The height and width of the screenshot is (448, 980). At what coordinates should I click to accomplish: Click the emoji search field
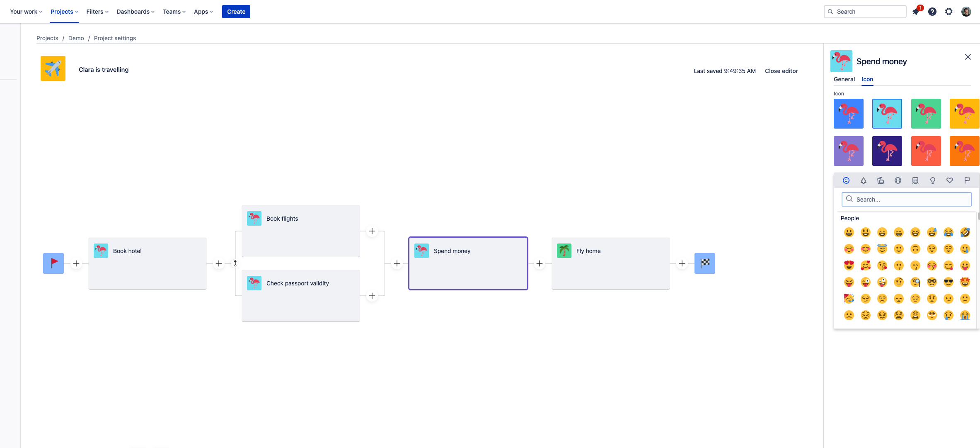(906, 199)
